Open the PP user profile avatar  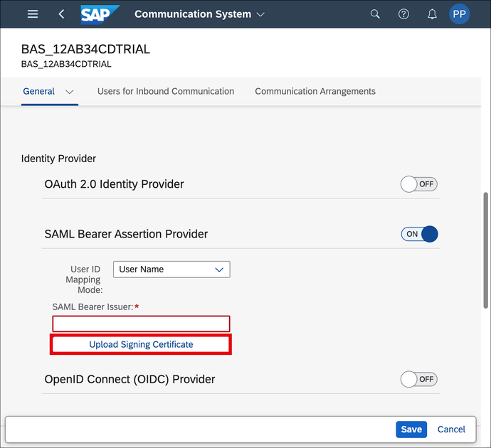459,14
